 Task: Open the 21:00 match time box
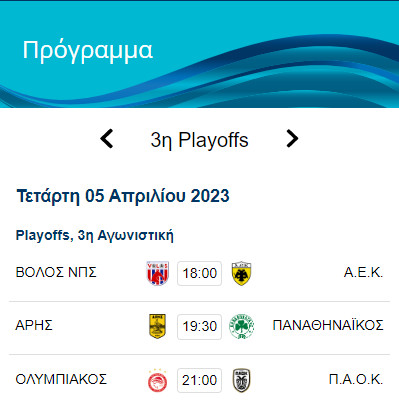(199, 380)
